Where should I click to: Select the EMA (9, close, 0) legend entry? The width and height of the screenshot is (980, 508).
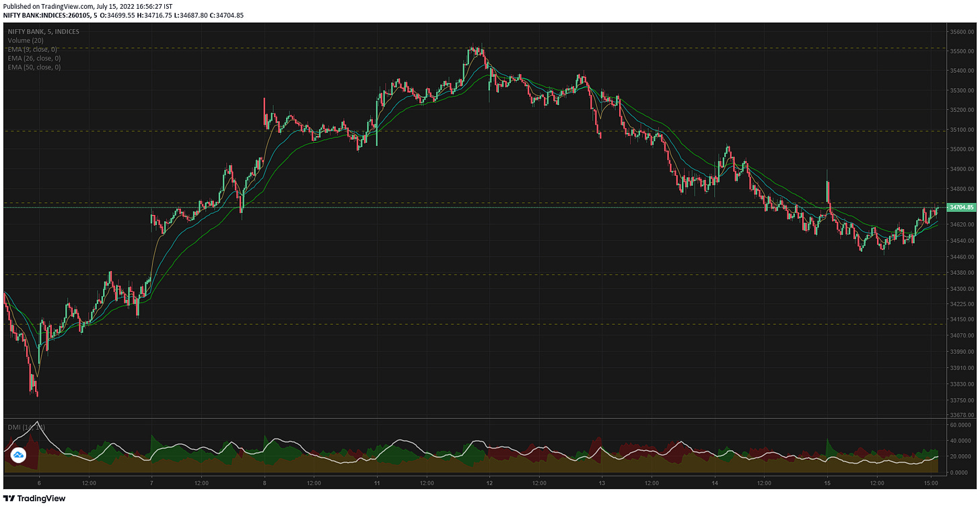[x=32, y=49]
